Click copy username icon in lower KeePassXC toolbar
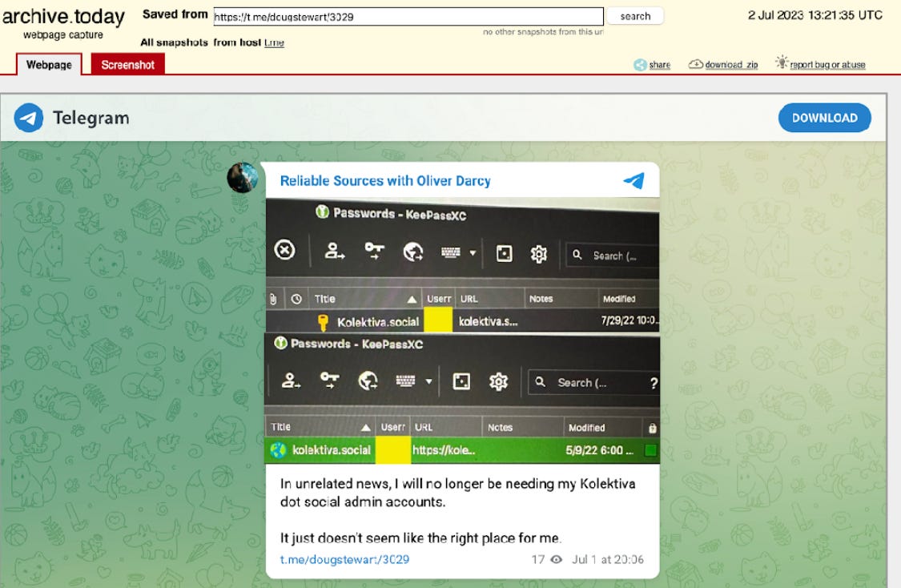Viewport: 901px width, 588px height. 291,380
